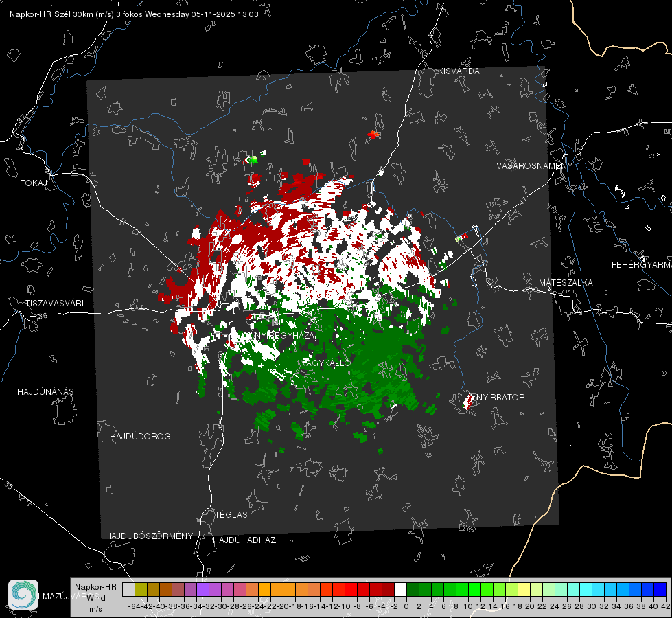Click the VÁSÁROSNAMÉNY city label
Screen dimensions: 672x618
(535, 166)
